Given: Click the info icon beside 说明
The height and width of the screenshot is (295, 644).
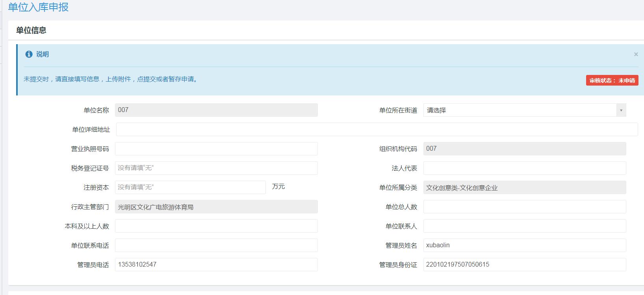Looking at the screenshot, I should [29, 54].
